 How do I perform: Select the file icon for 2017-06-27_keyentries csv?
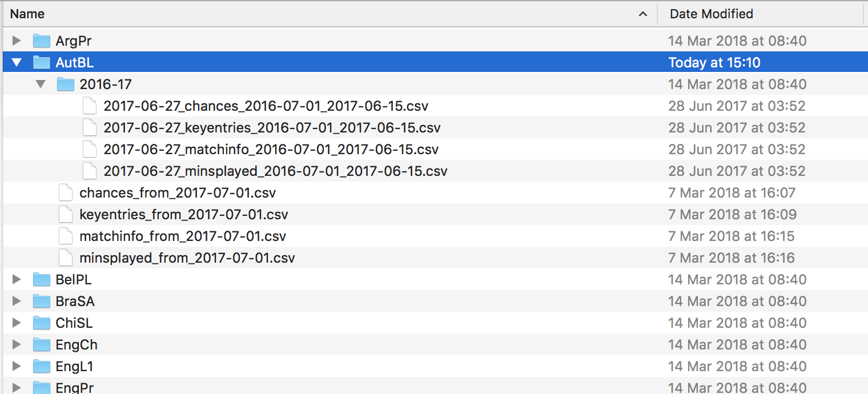click(90, 127)
